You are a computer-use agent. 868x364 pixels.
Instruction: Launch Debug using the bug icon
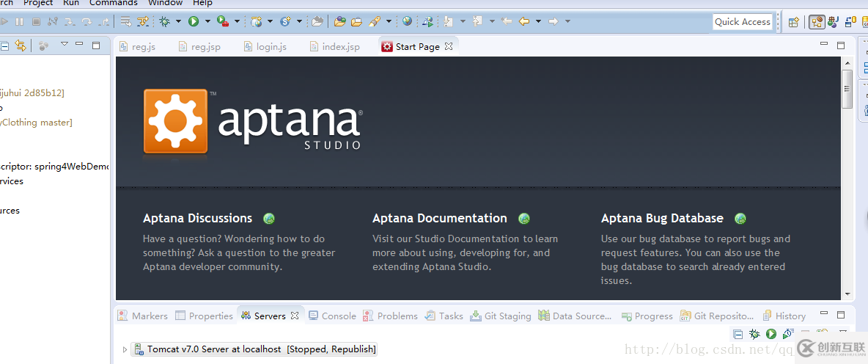(164, 21)
